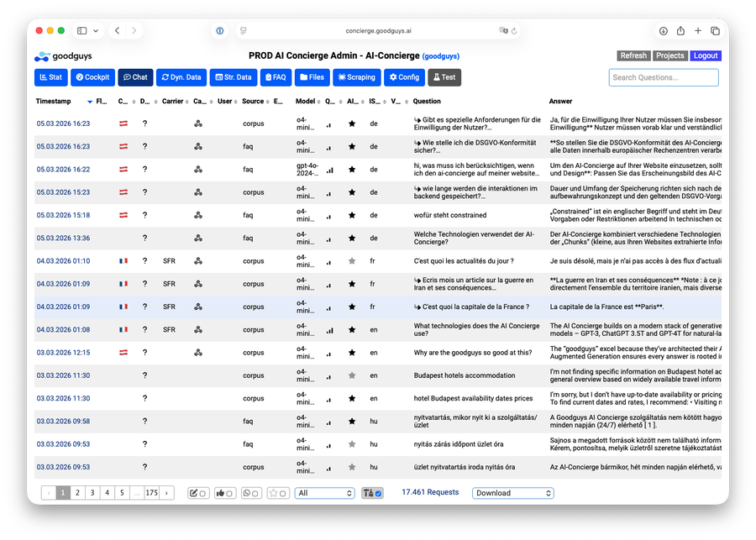Click the Search Questions input field
Viewport: 756px width, 540px height.
click(x=663, y=76)
